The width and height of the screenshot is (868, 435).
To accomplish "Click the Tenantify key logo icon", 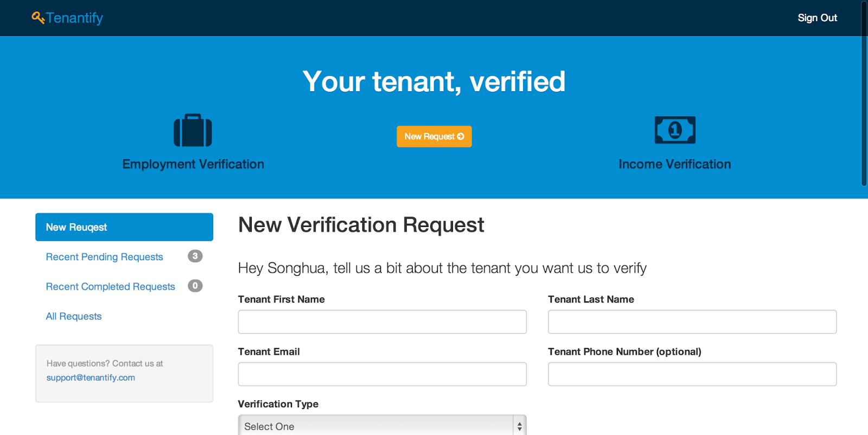I will tap(37, 18).
